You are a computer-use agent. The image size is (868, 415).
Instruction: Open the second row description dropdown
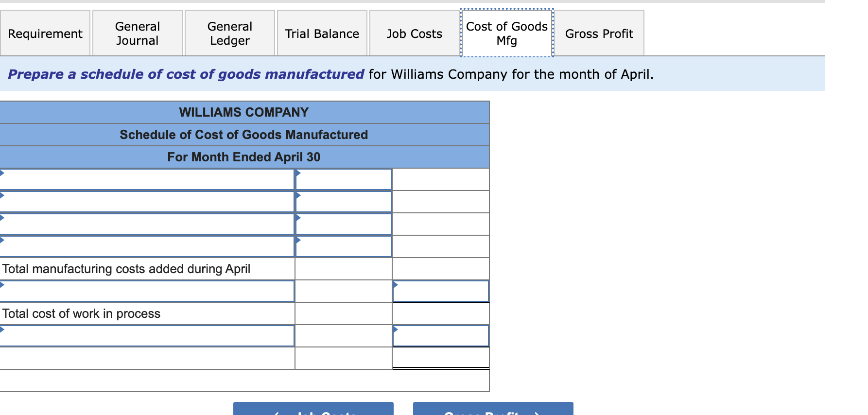coord(146,201)
